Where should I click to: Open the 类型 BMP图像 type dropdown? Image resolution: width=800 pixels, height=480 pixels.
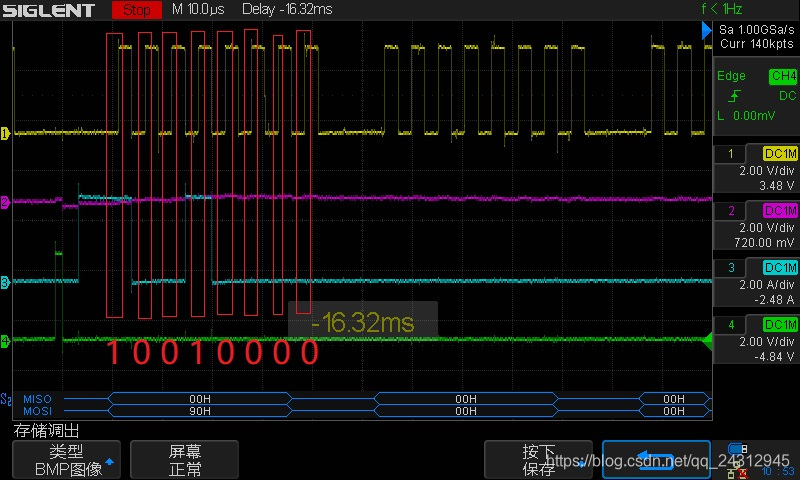point(66,460)
